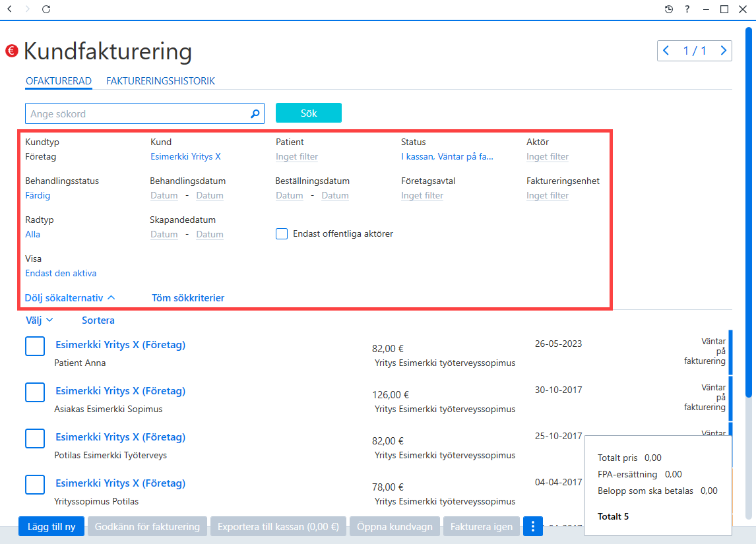
Task: Click the browser back arrow
Action: tap(9, 9)
